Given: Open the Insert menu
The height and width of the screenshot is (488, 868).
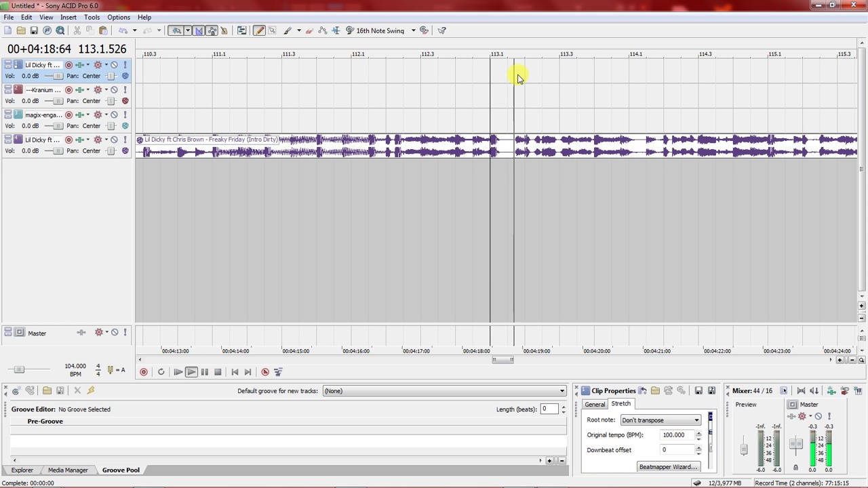Looking at the screenshot, I should 68,17.
